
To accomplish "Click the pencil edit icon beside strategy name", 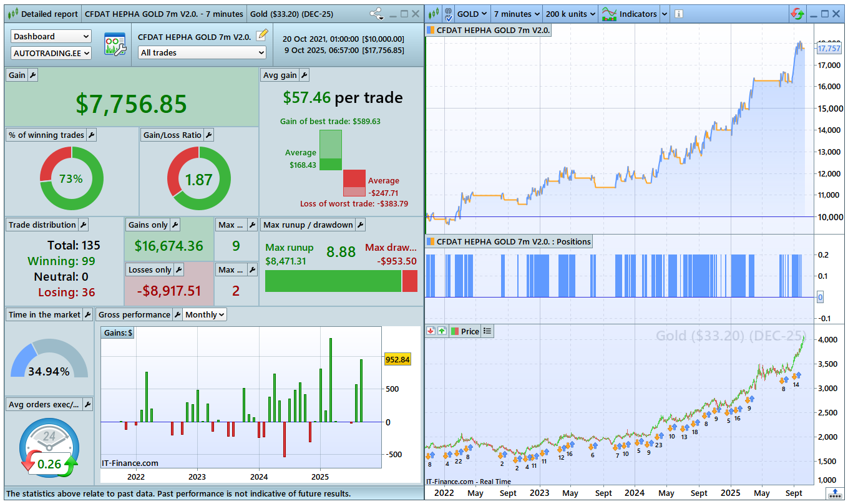I will pos(262,35).
